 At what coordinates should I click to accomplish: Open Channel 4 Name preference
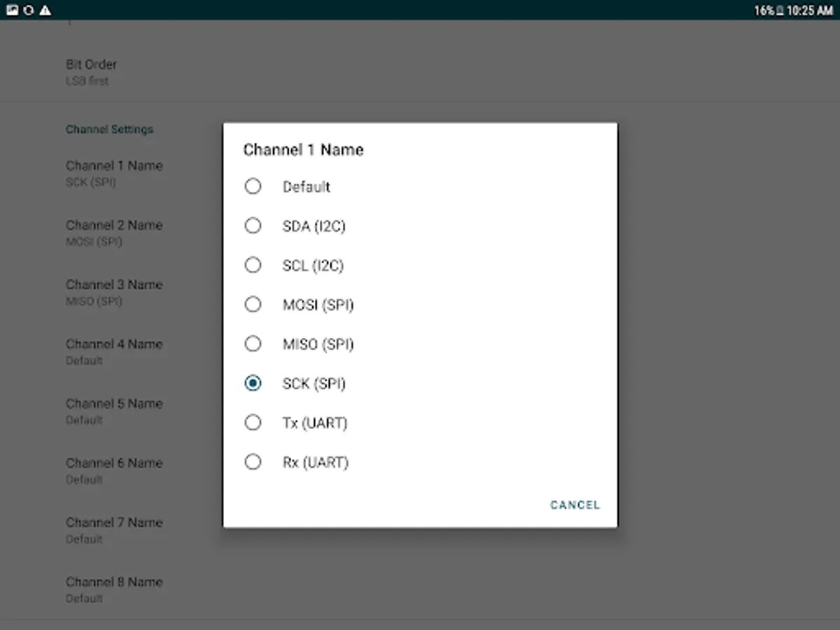point(114,351)
